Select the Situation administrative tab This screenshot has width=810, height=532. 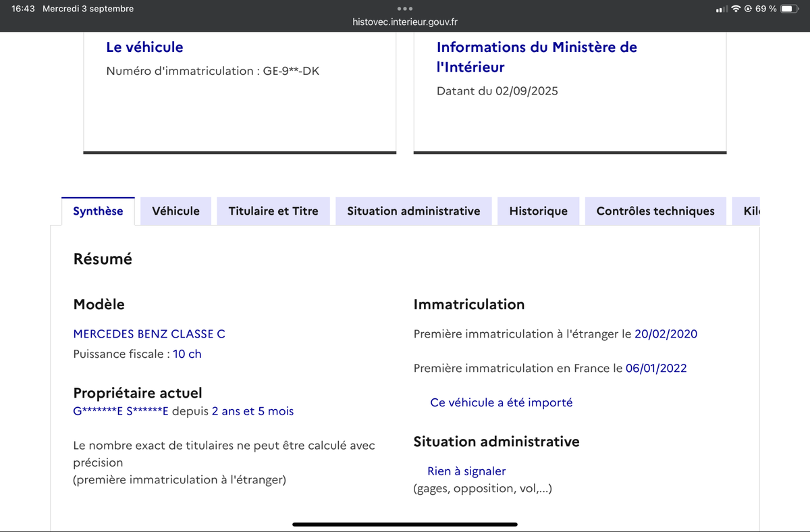(414, 211)
